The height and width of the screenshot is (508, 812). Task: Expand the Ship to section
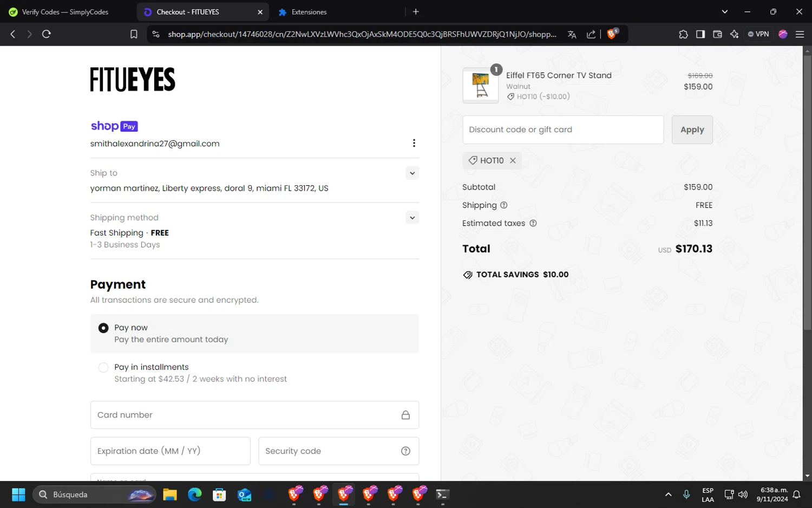coord(412,173)
